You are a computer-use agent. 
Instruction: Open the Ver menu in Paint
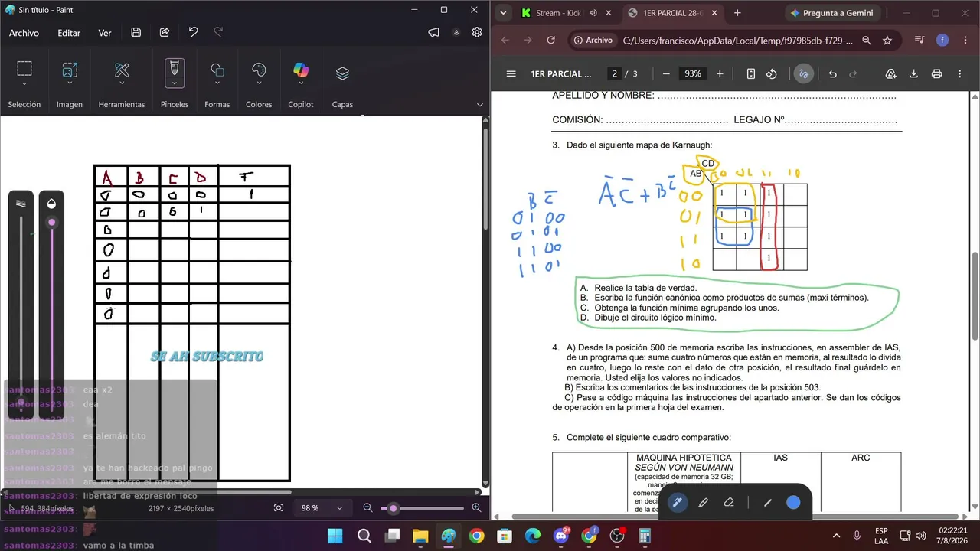(x=105, y=33)
